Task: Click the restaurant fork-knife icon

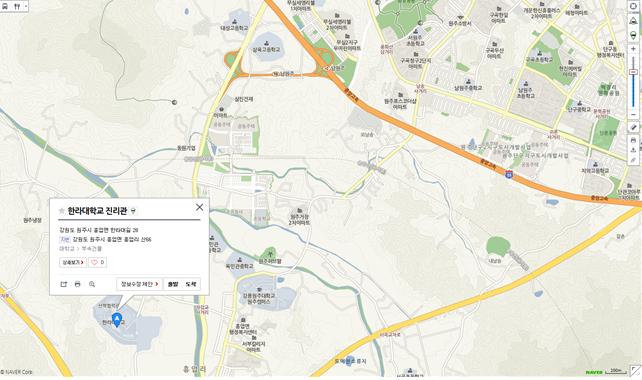Action: click(17, 7)
